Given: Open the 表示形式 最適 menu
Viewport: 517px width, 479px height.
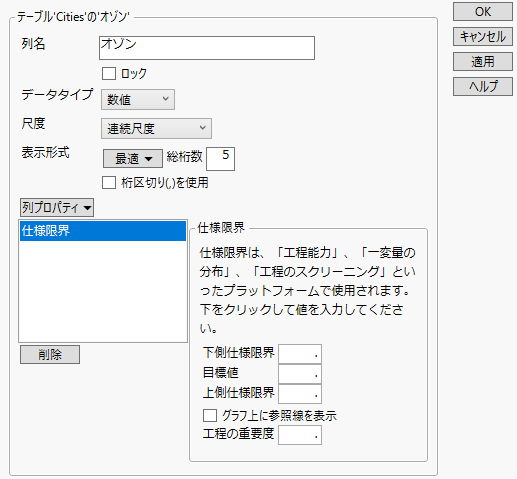Looking at the screenshot, I should (x=133, y=158).
